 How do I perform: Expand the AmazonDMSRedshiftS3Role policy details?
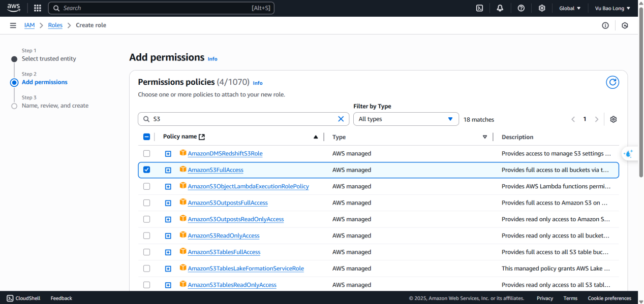click(x=168, y=154)
